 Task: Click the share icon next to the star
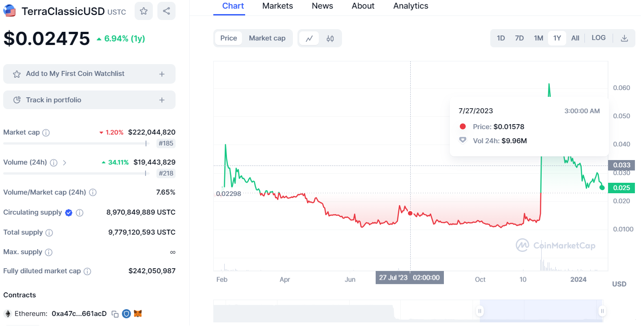click(166, 11)
